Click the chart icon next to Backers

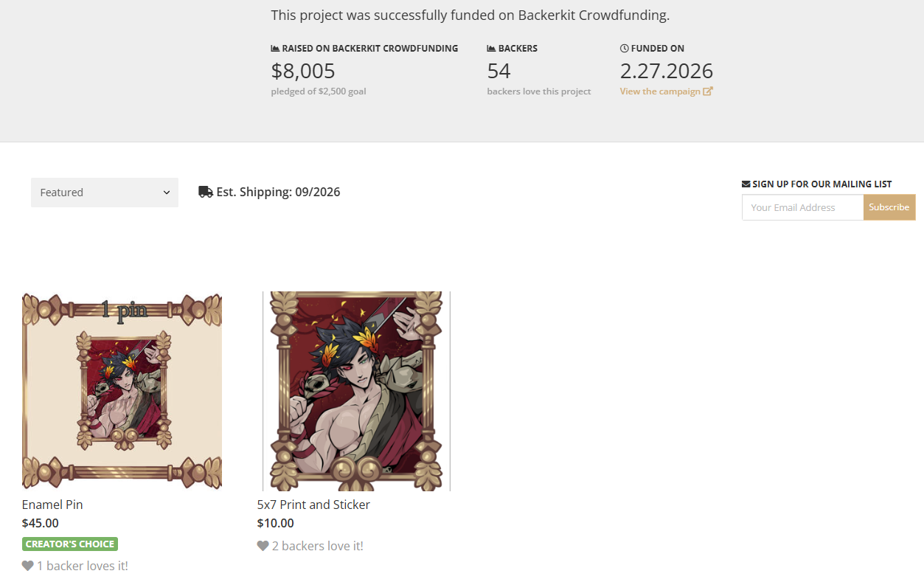(491, 48)
